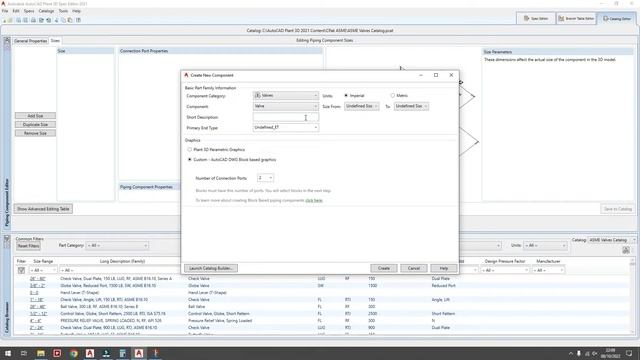Choose Plant 3D Parametric Graphics option

pos(189,150)
